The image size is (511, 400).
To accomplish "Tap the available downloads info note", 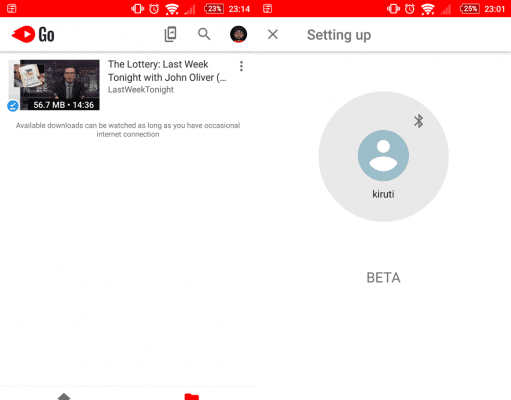I will click(x=128, y=130).
